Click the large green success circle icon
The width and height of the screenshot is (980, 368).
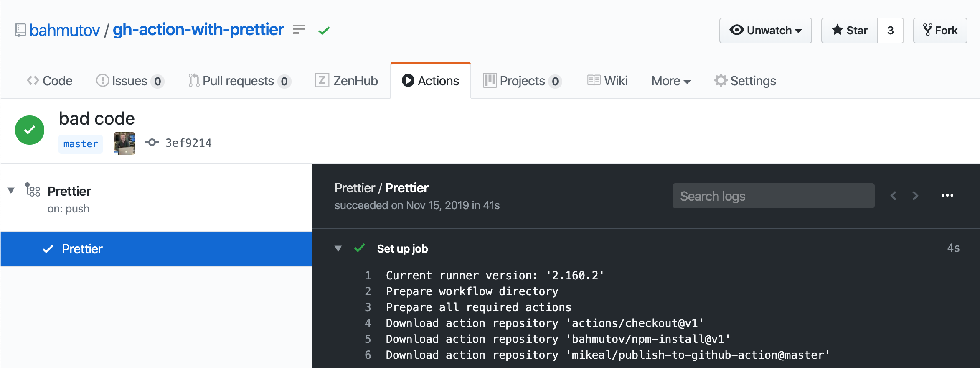coord(30,130)
